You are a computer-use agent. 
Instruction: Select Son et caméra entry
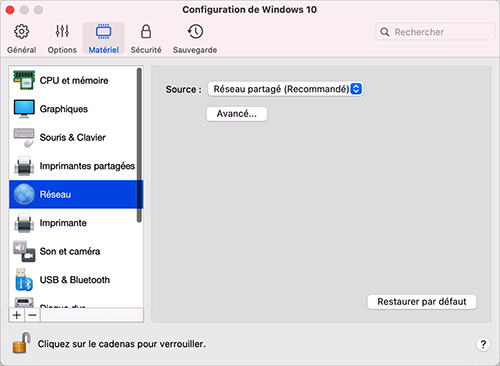tap(76, 251)
